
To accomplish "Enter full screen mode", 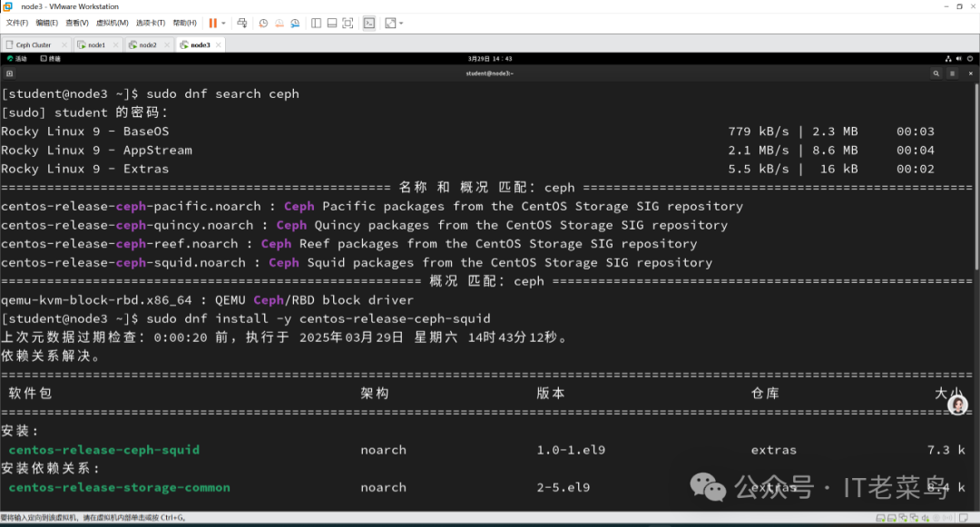I will point(348,23).
